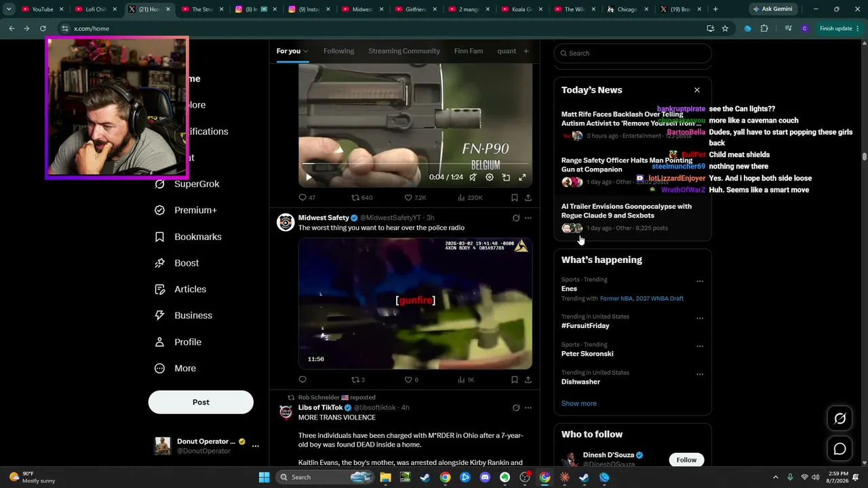Share the FN P90 video post
868x488 pixels.
tap(528, 198)
